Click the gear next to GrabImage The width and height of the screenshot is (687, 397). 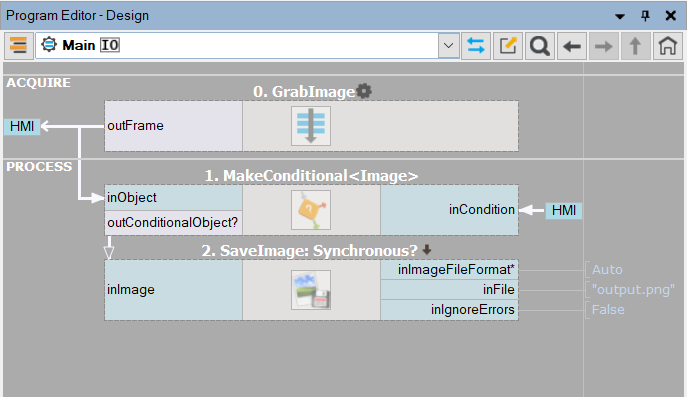point(364,91)
